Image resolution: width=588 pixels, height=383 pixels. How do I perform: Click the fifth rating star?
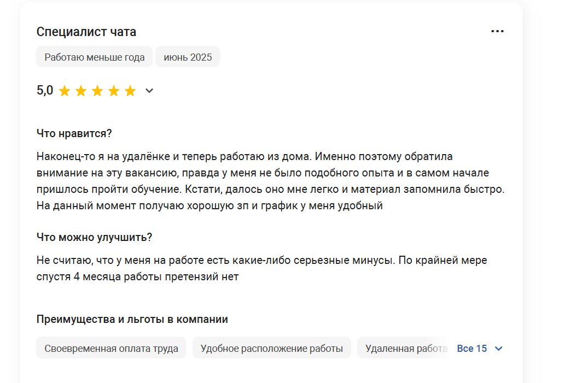[x=130, y=91]
